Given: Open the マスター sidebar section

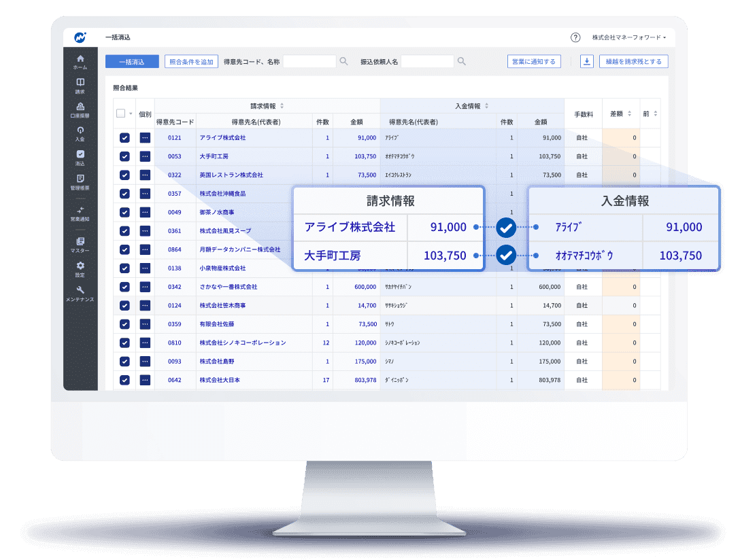Looking at the screenshot, I should click(80, 245).
